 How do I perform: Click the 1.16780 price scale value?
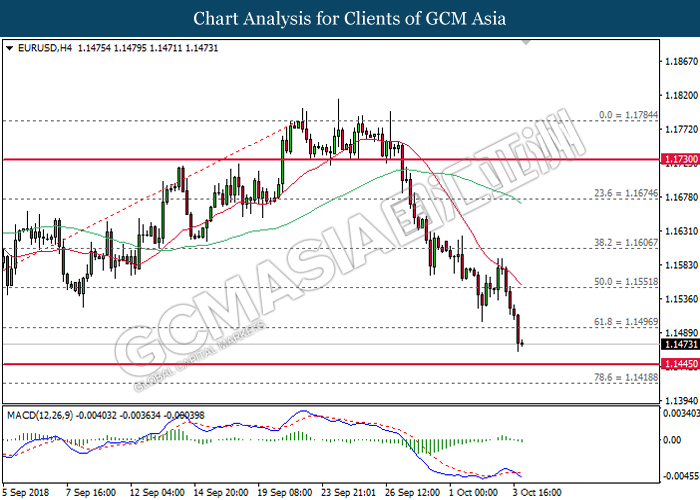click(x=681, y=197)
